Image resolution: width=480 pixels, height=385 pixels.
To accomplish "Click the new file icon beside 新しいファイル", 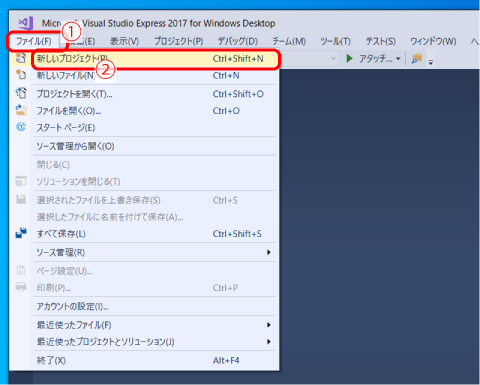I will [21, 75].
